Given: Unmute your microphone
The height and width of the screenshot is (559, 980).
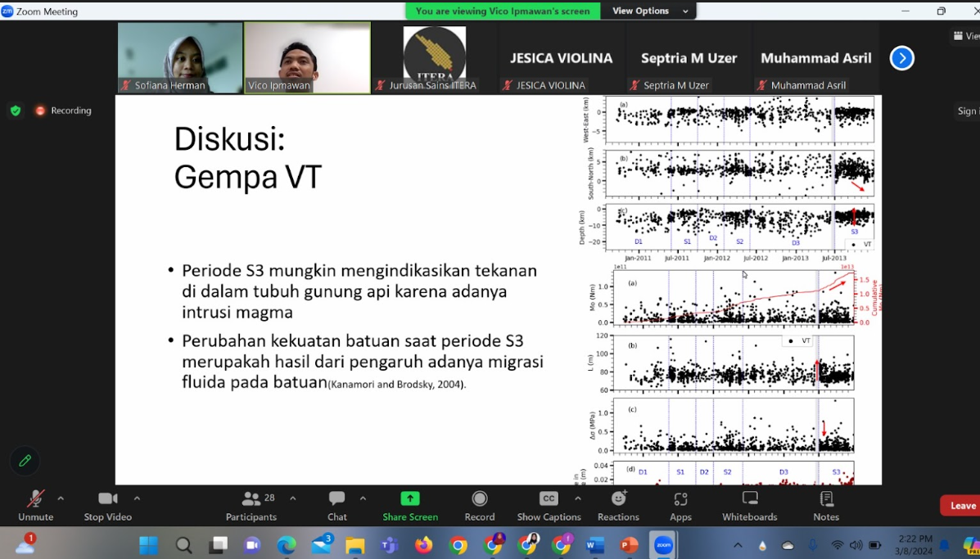Looking at the screenshot, I should [34, 505].
